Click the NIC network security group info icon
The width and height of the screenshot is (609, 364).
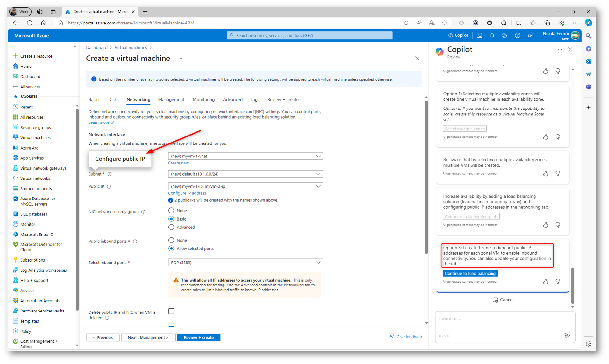point(143,212)
